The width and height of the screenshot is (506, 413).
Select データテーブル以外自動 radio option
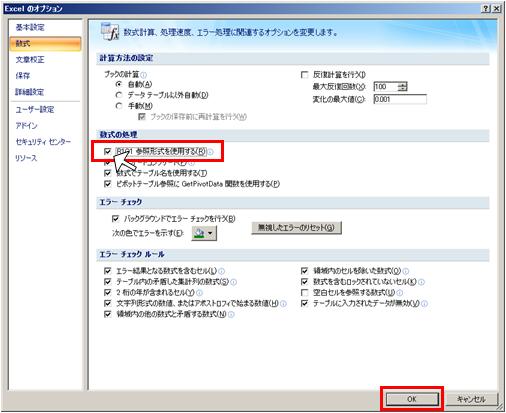119,95
